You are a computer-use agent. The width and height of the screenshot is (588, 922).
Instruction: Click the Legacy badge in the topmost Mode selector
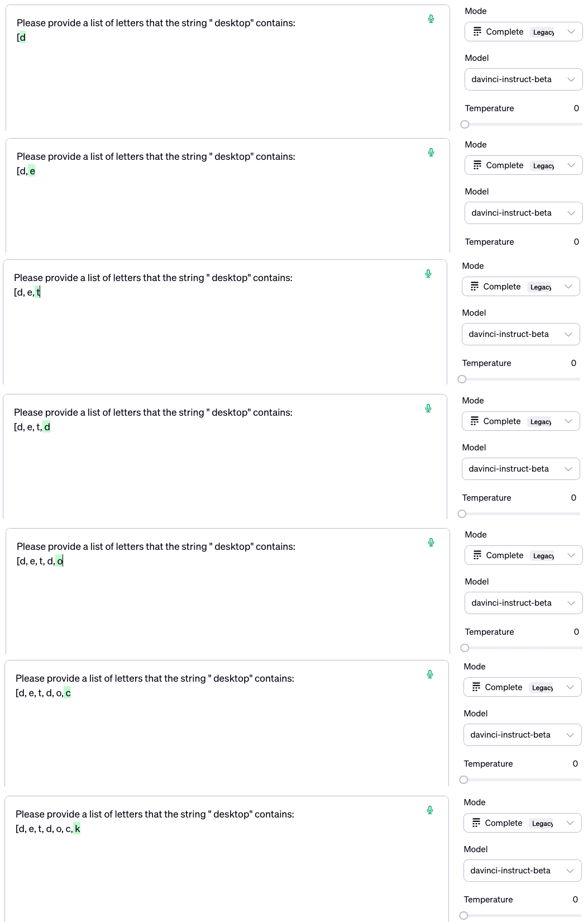coord(544,32)
